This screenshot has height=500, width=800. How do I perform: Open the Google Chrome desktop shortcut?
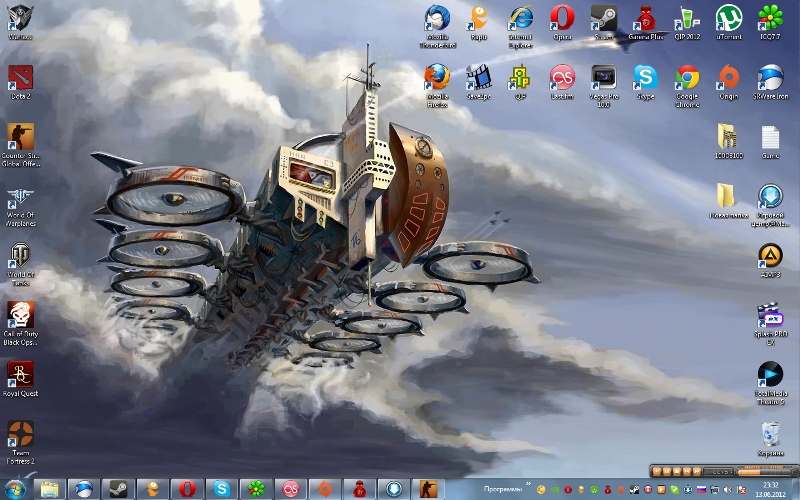click(x=687, y=86)
